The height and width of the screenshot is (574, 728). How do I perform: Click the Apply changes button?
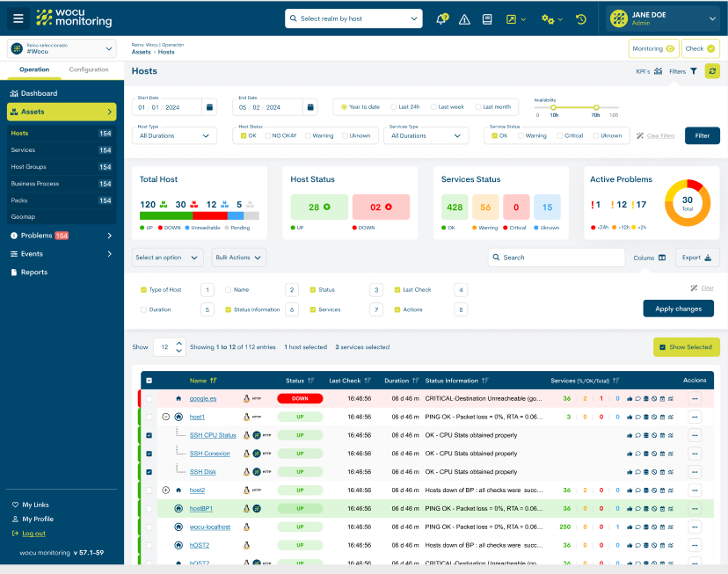coord(678,309)
